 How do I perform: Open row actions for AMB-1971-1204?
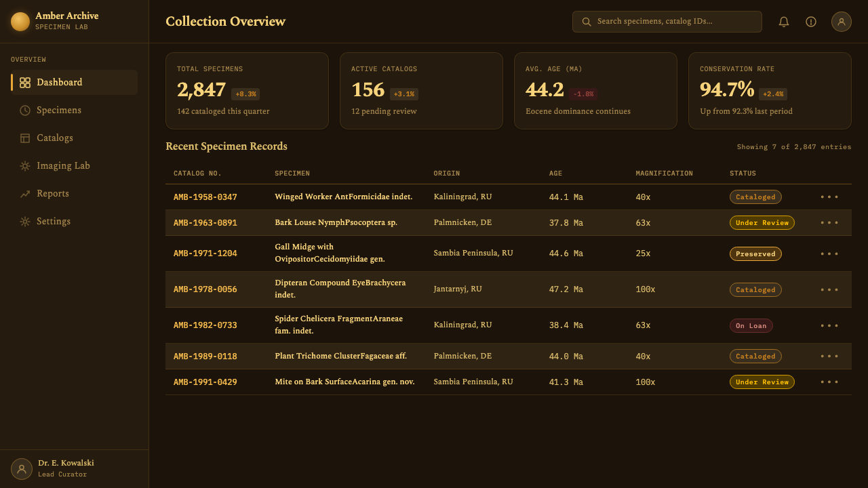click(829, 254)
